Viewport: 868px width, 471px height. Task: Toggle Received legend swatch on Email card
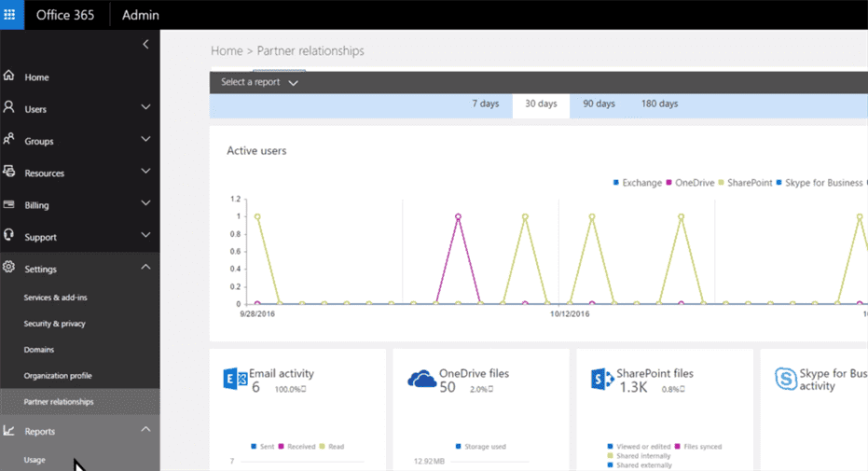[x=282, y=446]
